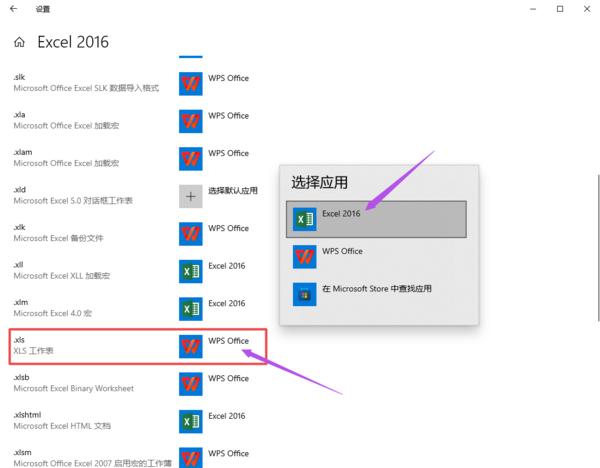Click WPS Office label for .xlsb
The height and width of the screenshot is (468, 600).
pyautogui.click(x=228, y=378)
